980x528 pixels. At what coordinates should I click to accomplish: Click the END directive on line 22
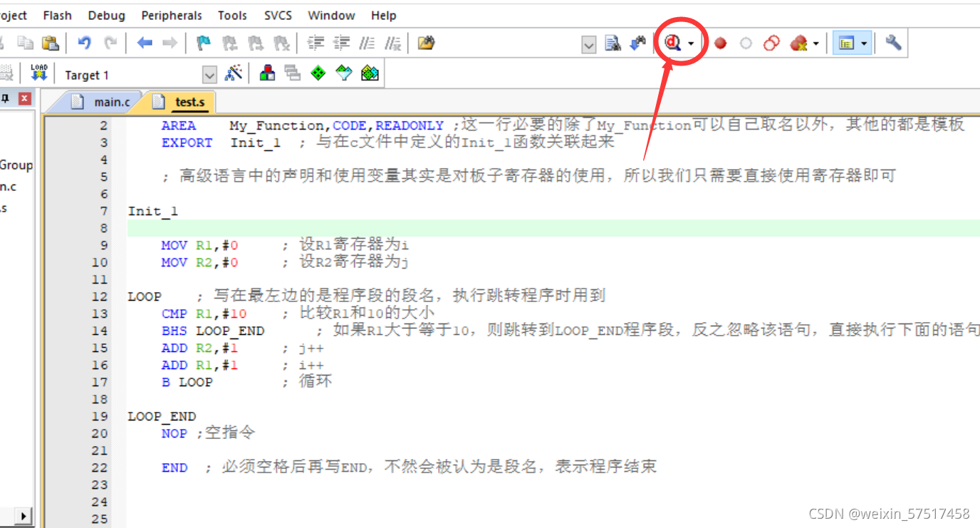pyautogui.click(x=174, y=467)
